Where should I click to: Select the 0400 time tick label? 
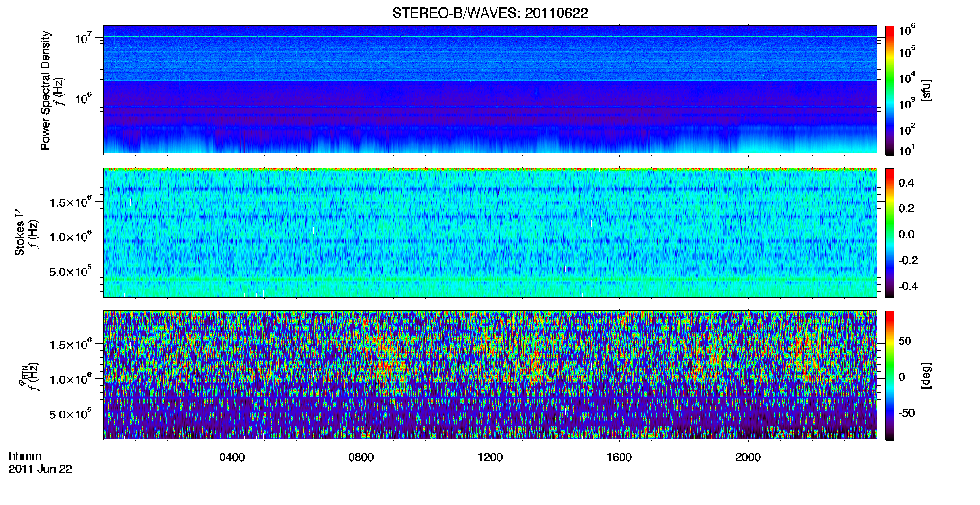coord(232,457)
